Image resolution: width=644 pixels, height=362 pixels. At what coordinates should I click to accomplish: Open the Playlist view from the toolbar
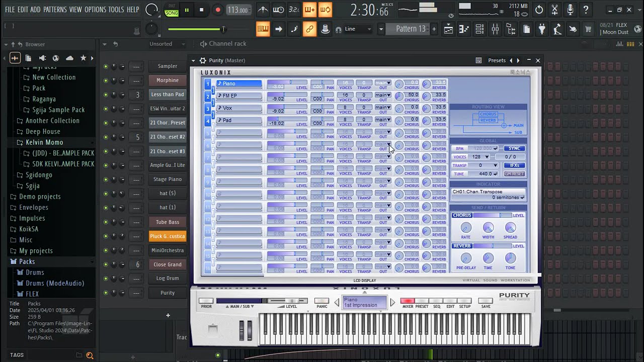point(448,29)
